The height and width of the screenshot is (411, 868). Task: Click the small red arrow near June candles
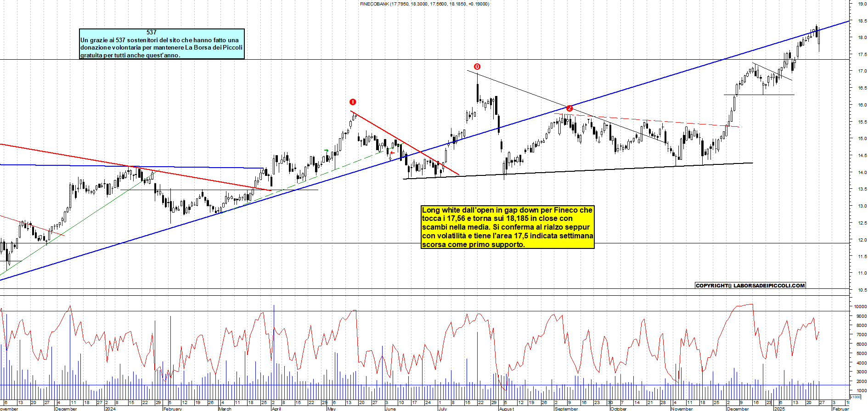point(392,153)
